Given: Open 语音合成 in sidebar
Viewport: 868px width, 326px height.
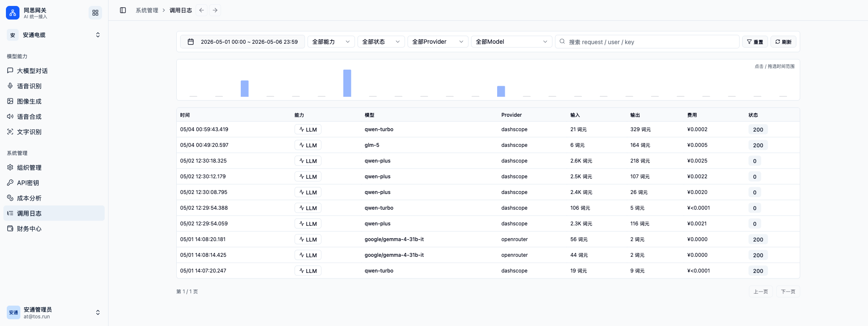Looking at the screenshot, I should coord(54,116).
